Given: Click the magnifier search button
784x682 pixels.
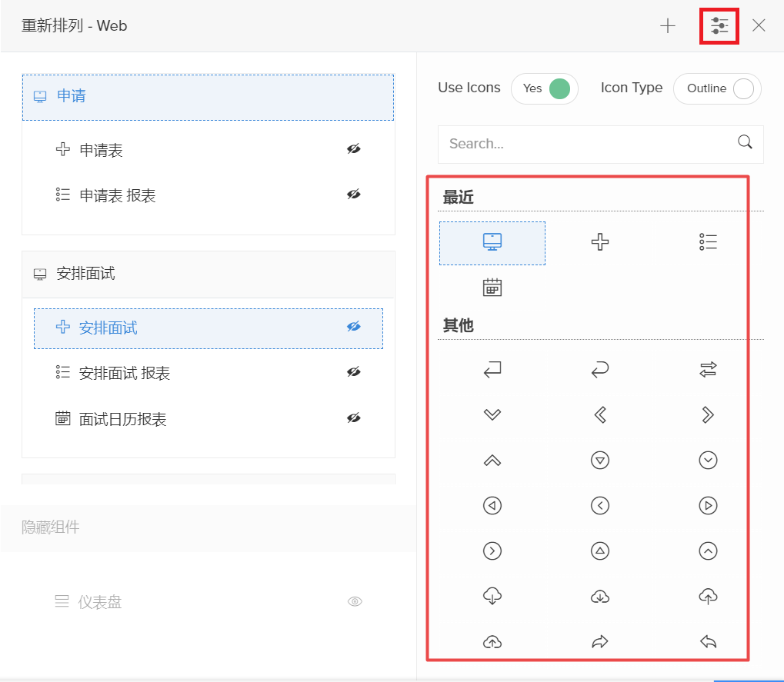Looking at the screenshot, I should click(745, 142).
